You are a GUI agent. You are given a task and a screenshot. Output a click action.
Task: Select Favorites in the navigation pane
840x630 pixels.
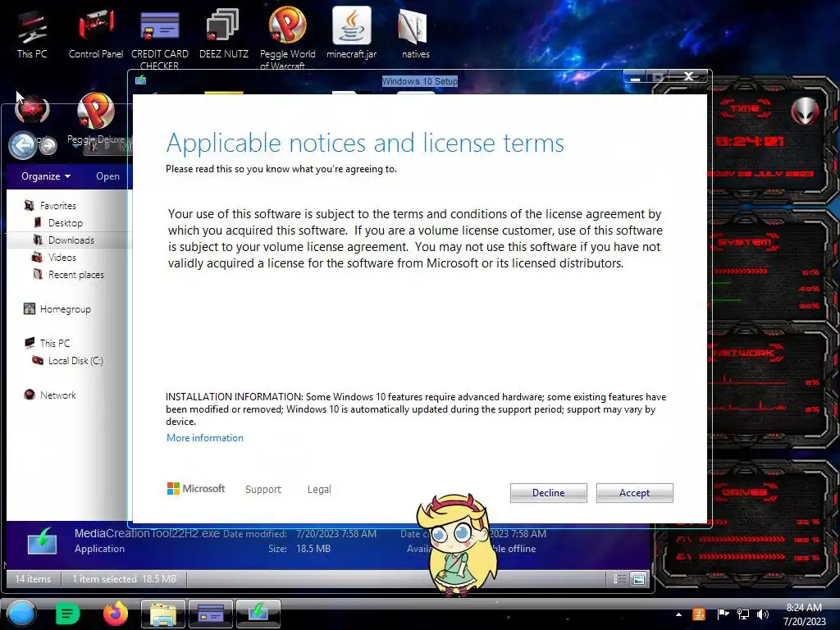(57, 206)
